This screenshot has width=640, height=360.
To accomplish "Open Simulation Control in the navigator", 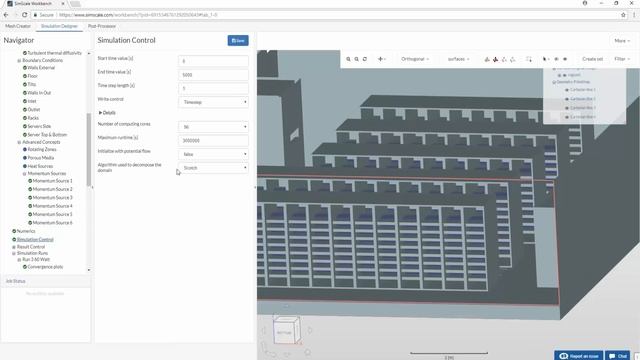I will 35,239.
